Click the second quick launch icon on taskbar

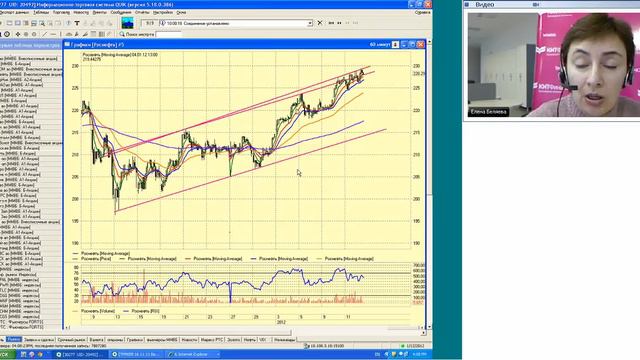[x=31, y=354]
